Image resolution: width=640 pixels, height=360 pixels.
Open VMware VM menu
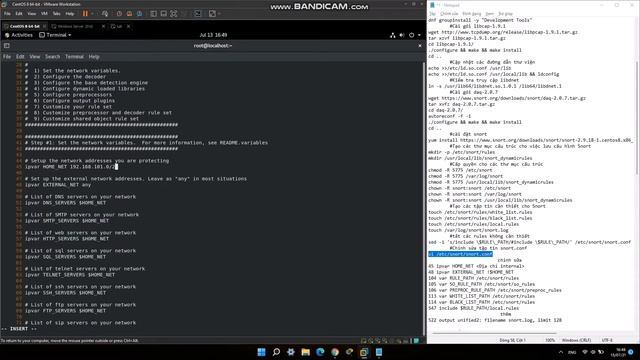pos(44,13)
